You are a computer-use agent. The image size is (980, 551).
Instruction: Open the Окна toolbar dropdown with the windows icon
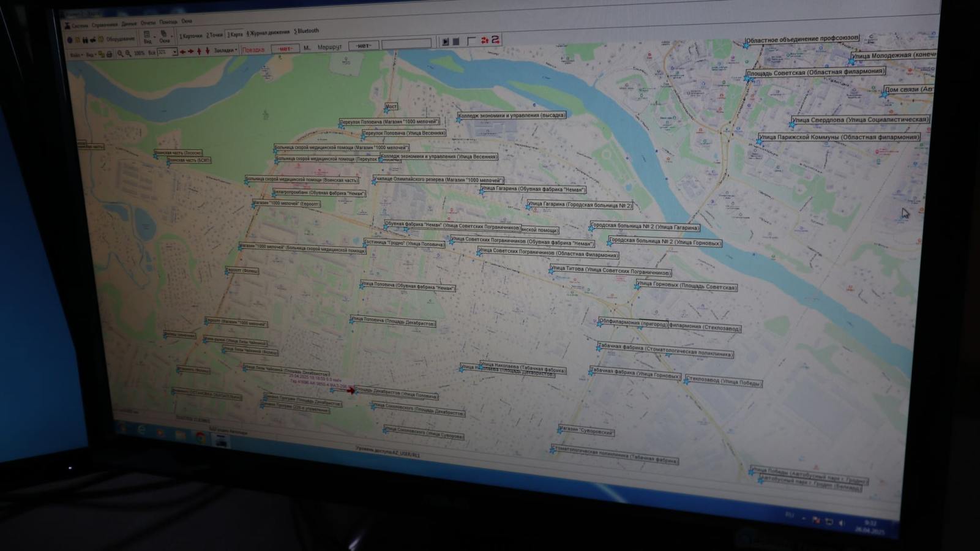coord(165,36)
